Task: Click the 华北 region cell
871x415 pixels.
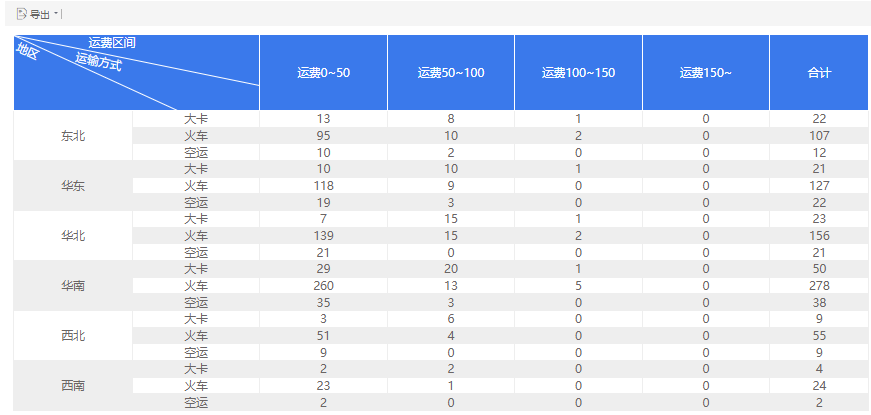Action: 73,236
